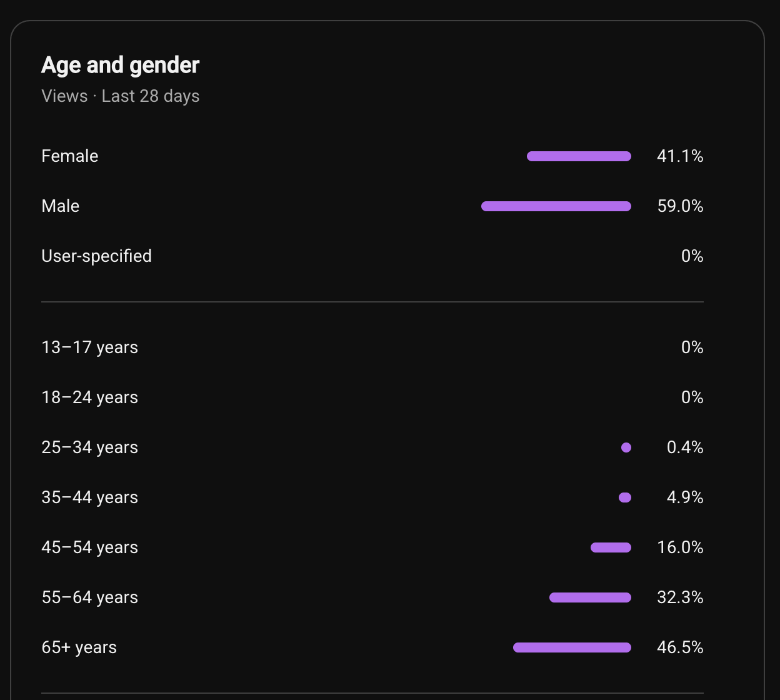780x700 pixels.
Task: Click the 45–54 years purple bar
Action: pyautogui.click(x=611, y=547)
